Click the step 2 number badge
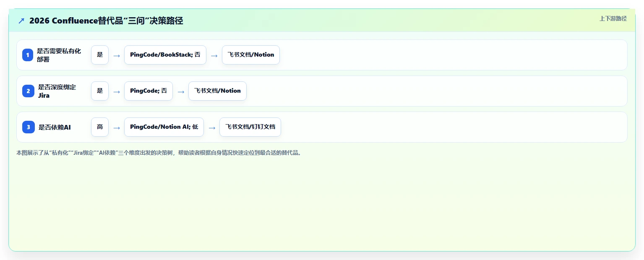The image size is (644, 260). tap(28, 91)
